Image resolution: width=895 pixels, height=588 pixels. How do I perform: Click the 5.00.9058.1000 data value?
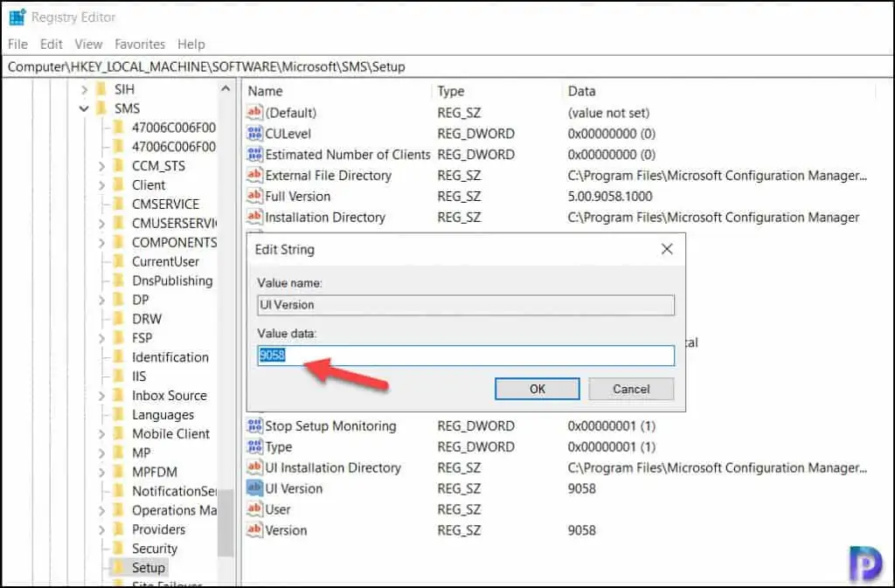[609, 197]
